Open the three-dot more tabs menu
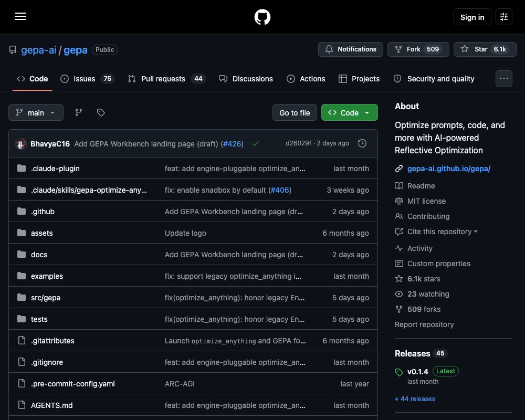The image size is (525, 420). [503, 79]
